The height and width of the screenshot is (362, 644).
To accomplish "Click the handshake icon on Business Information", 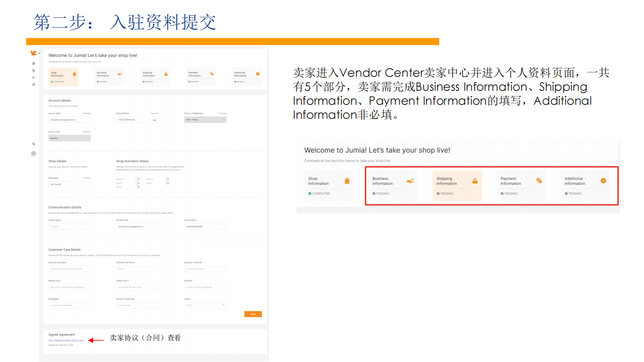I will [119, 74].
